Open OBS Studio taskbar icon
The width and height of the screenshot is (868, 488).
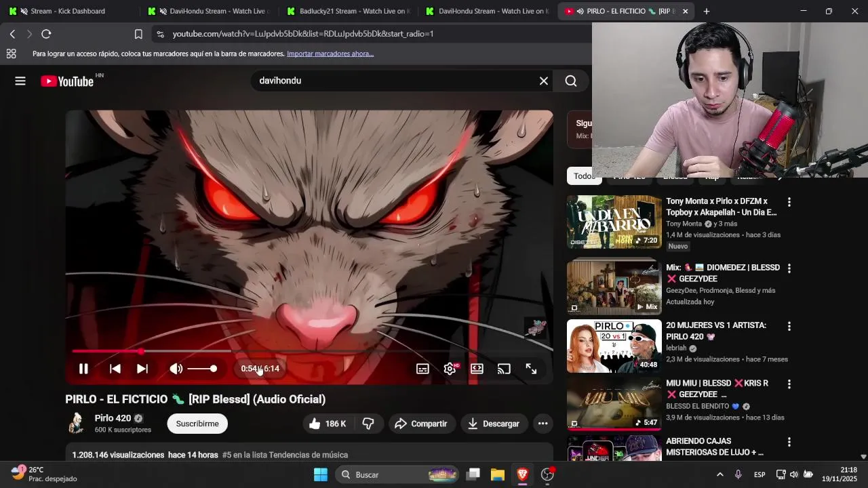pyautogui.click(x=547, y=474)
